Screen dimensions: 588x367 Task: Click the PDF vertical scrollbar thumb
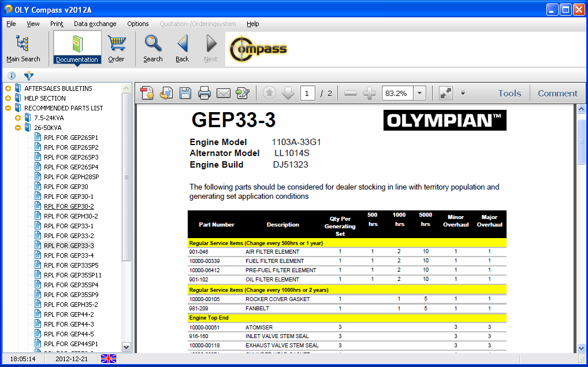point(581,142)
